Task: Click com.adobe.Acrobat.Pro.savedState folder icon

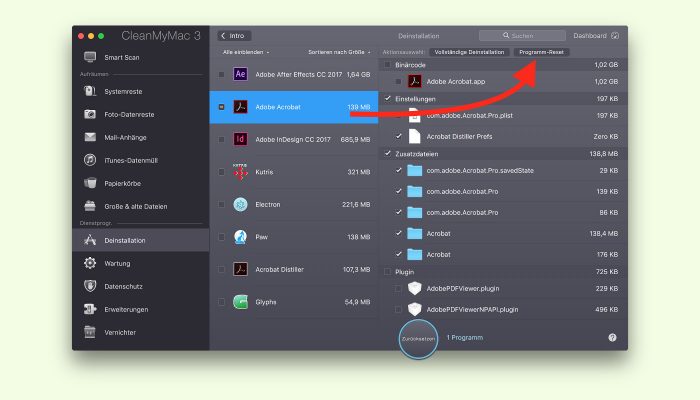Action: pos(414,170)
